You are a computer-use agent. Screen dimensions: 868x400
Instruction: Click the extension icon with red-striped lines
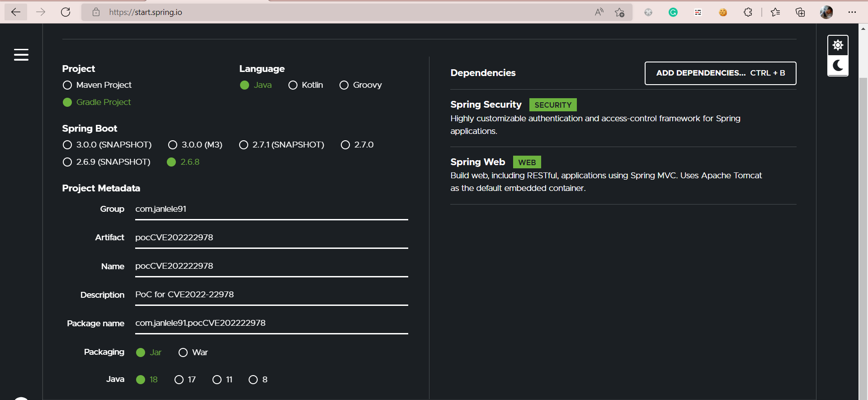[x=698, y=12]
